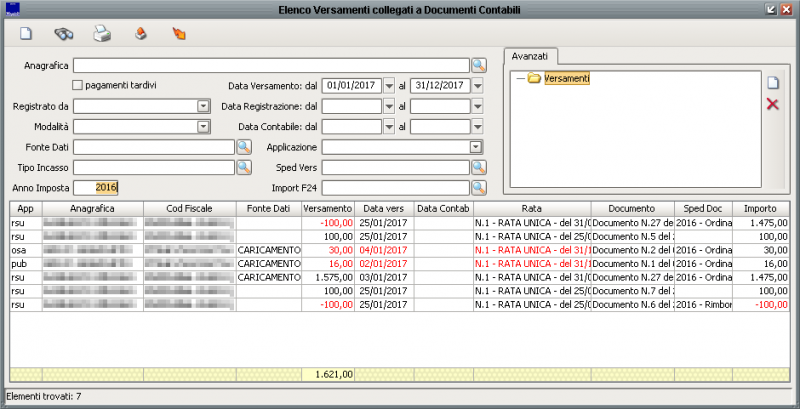Click the orange arrow icon in the toolbar

(179, 34)
